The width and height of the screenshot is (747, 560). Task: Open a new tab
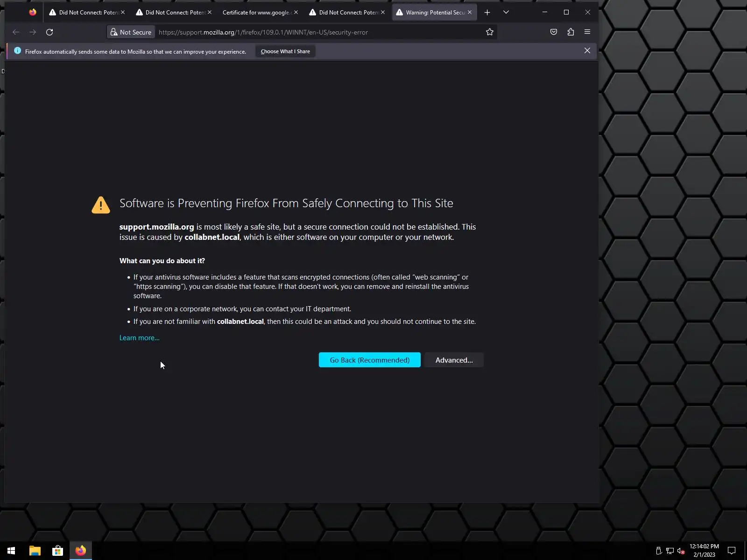pos(487,13)
